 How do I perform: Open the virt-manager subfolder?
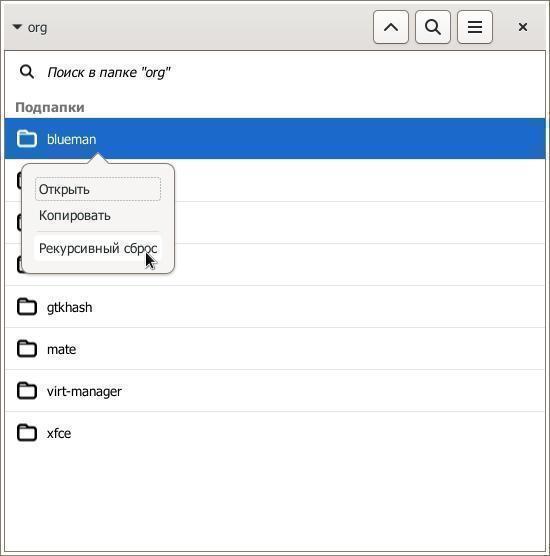tap(275, 391)
